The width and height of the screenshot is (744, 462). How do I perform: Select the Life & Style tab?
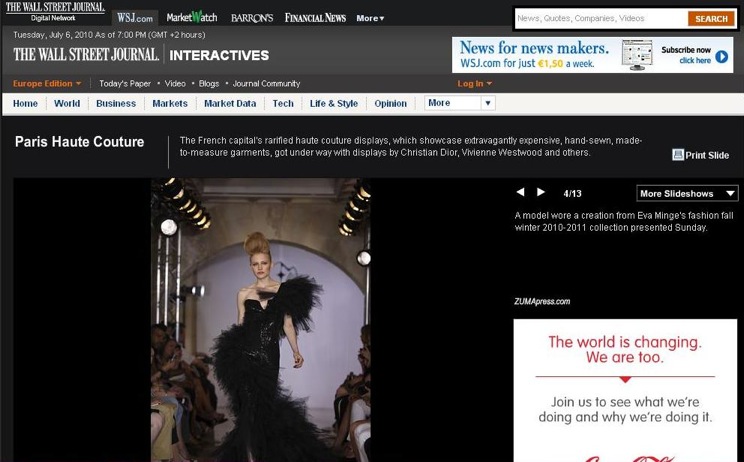[x=333, y=103]
